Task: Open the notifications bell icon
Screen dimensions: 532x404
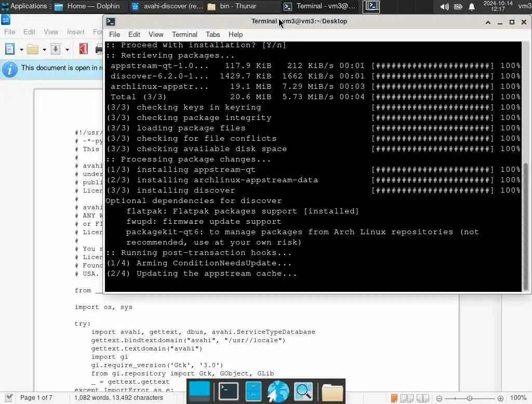Action: 472,7
